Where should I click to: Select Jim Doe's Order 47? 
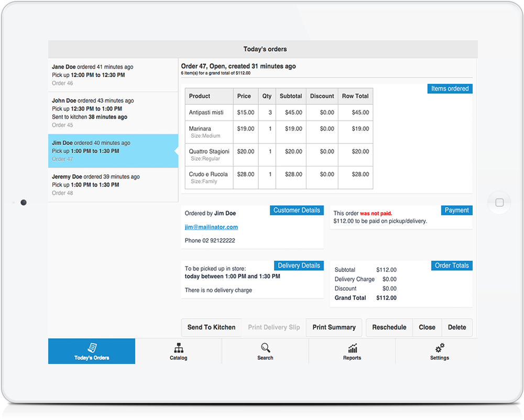(x=113, y=151)
